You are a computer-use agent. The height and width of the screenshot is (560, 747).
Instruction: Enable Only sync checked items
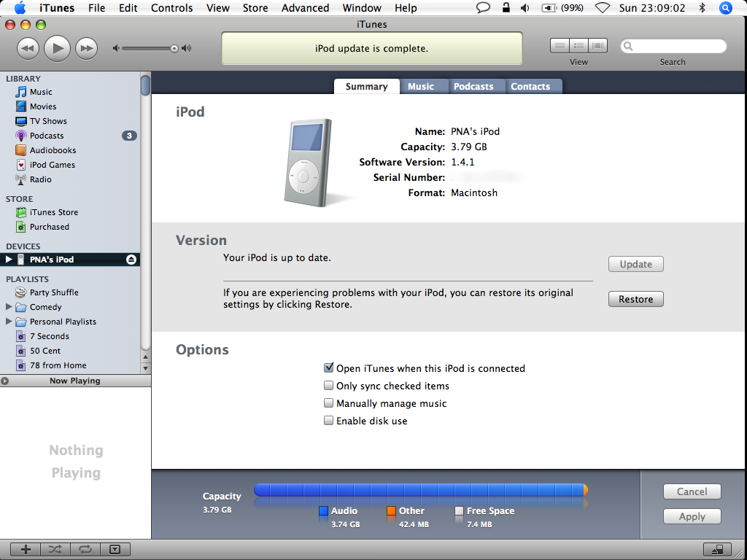coord(329,385)
